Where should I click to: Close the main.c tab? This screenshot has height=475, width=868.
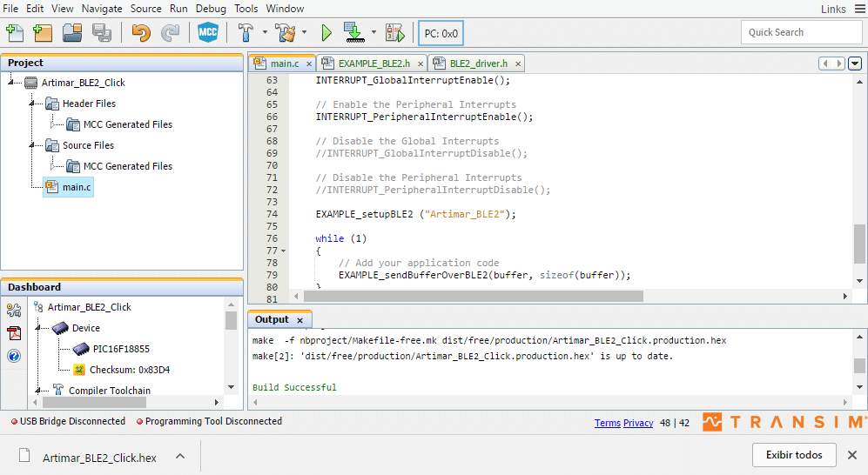[309, 64]
